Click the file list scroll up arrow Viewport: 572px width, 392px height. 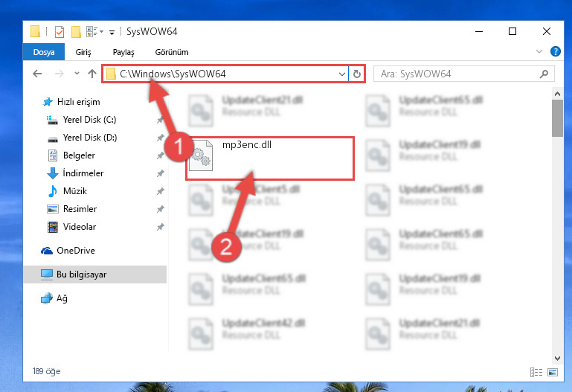pyautogui.click(x=557, y=94)
